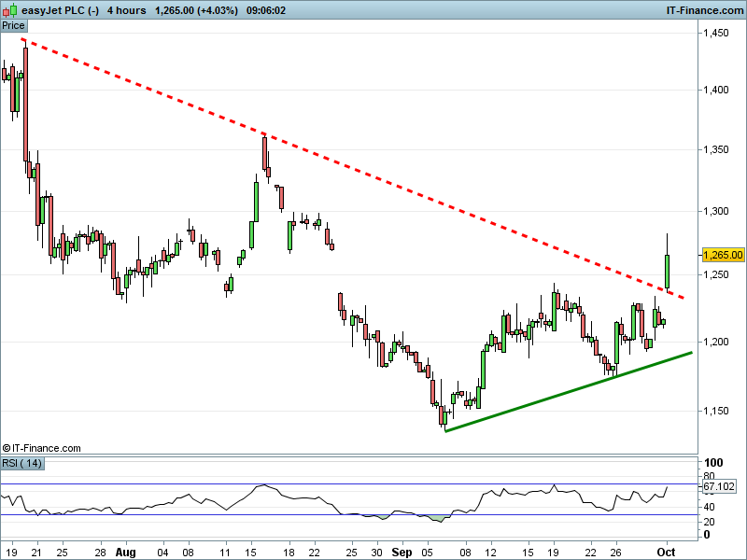Click the Oct month label on time axis
747x560 pixels.
point(666,553)
